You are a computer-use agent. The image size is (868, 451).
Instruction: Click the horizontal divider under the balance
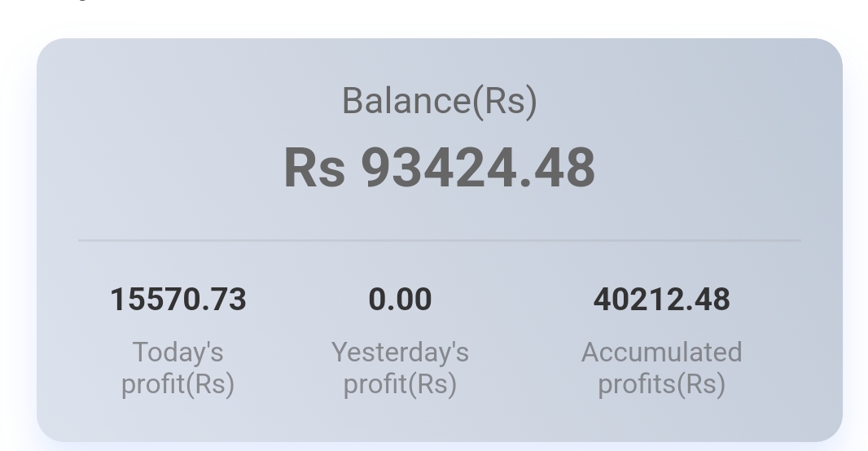pos(439,241)
